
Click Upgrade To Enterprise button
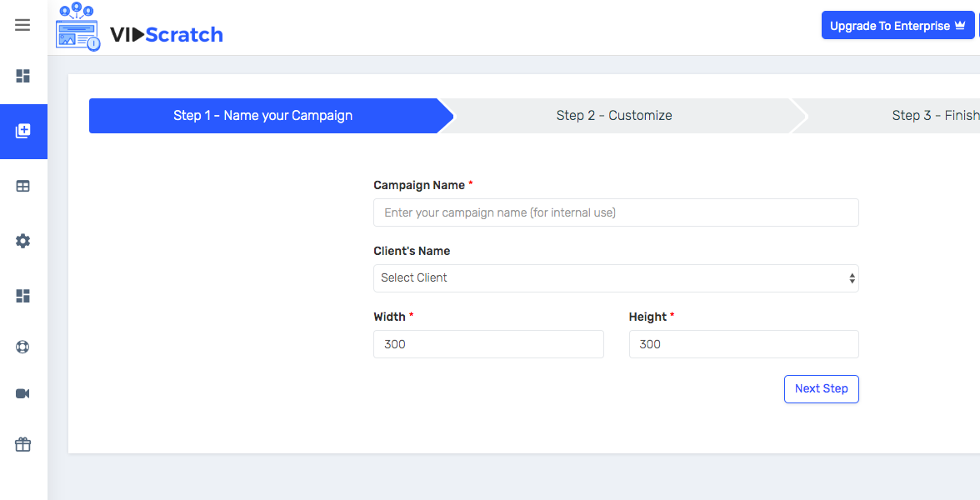[x=897, y=26]
